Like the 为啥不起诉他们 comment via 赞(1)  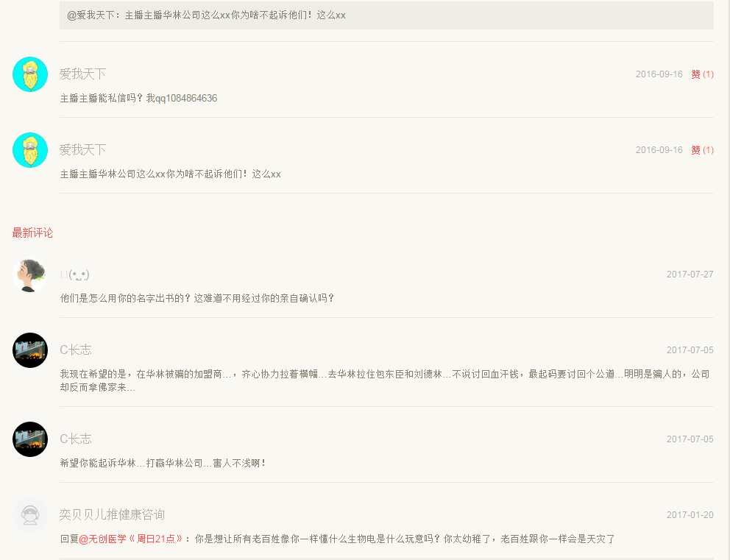pos(702,150)
